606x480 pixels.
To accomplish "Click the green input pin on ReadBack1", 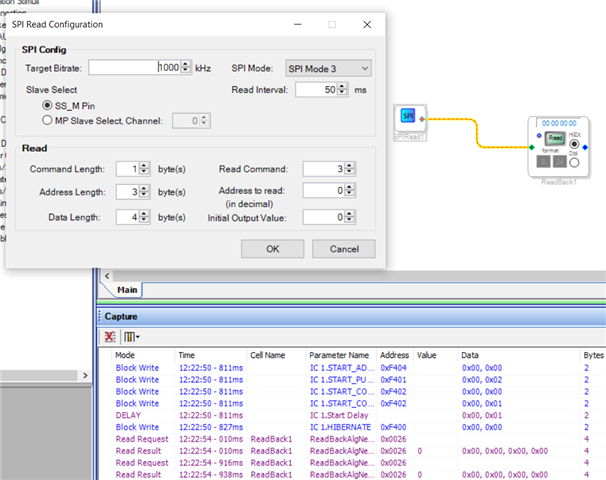I will click(532, 147).
